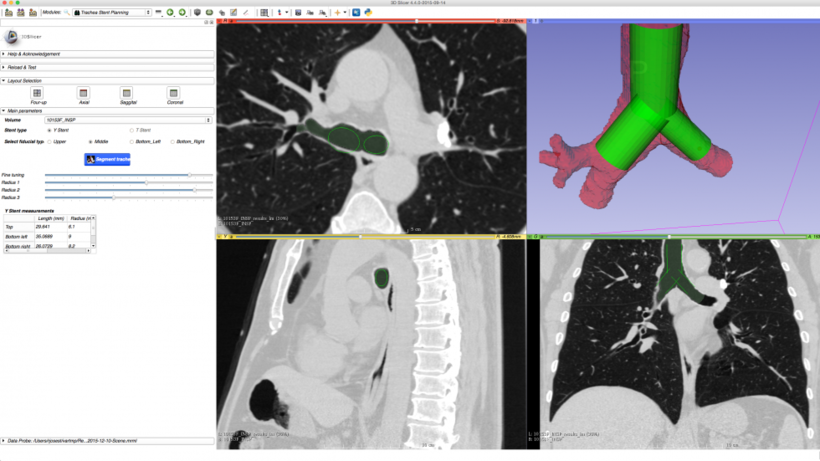
Task: Open the Transforms module icon
Action: pos(222,12)
